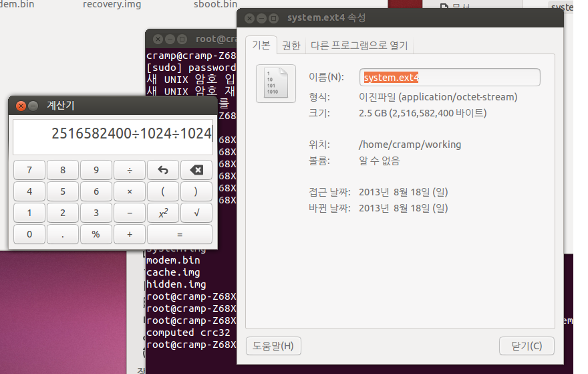Click the undo arrow button in calculator
Viewport: 588px width, 374px height.
click(163, 170)
